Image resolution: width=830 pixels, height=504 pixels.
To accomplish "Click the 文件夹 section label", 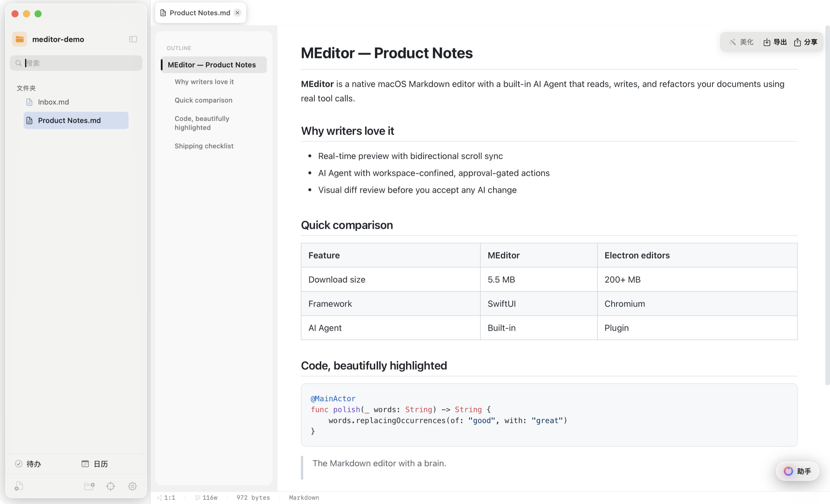I will (26, 88).
